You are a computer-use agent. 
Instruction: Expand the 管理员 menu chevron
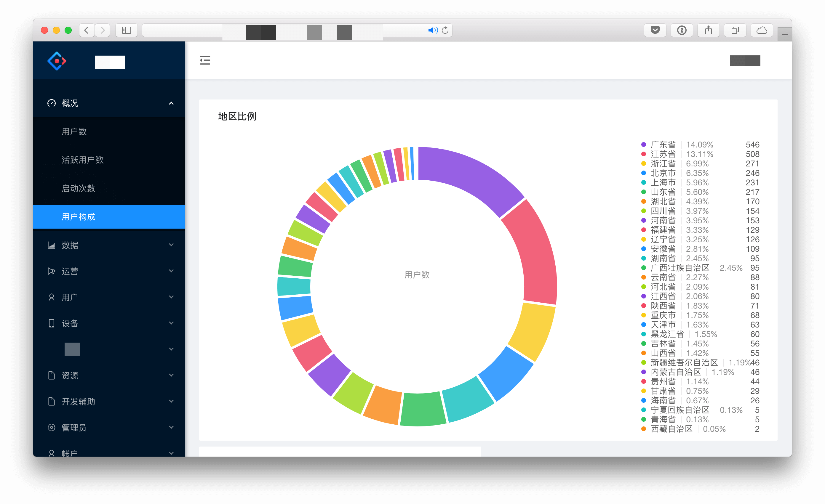171,427
